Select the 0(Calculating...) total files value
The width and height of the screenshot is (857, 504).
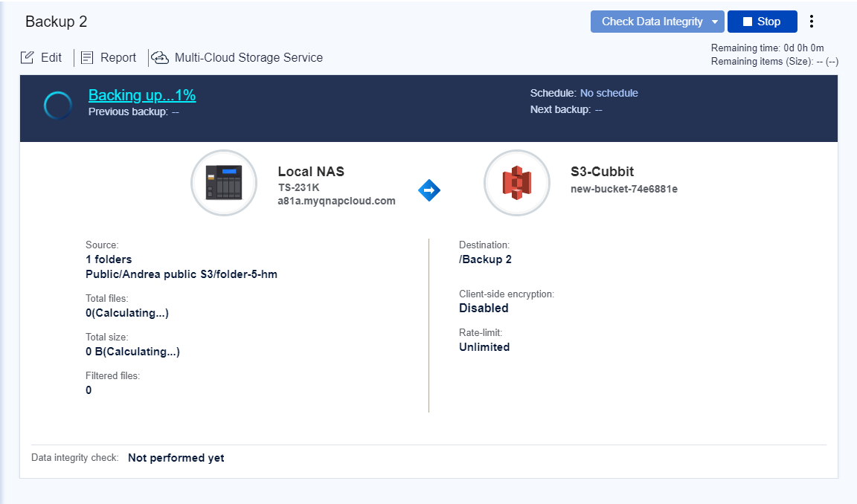click(127, 313)
